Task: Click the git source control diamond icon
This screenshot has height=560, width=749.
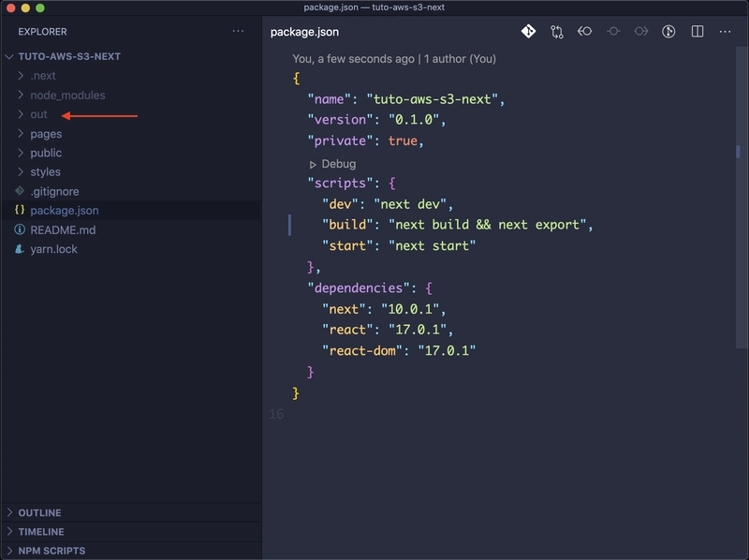Action: click(x=528, y=32)
